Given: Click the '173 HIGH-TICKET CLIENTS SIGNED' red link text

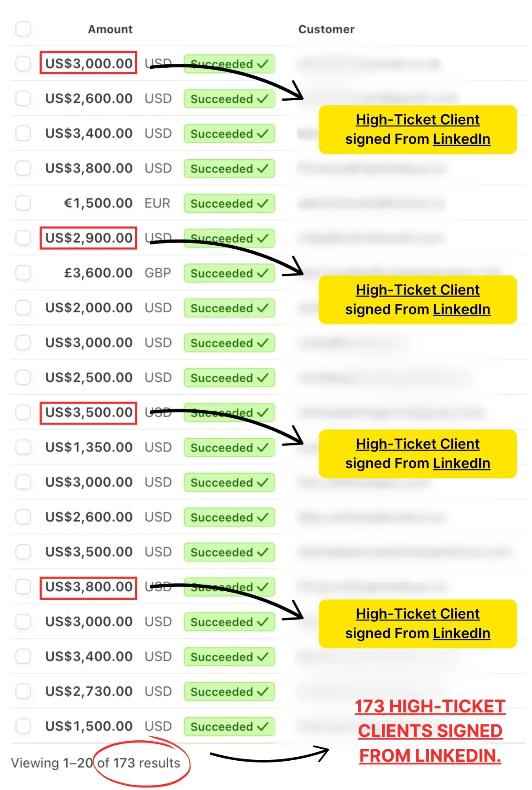Looking at the screenshot, I should click(430, 719).
